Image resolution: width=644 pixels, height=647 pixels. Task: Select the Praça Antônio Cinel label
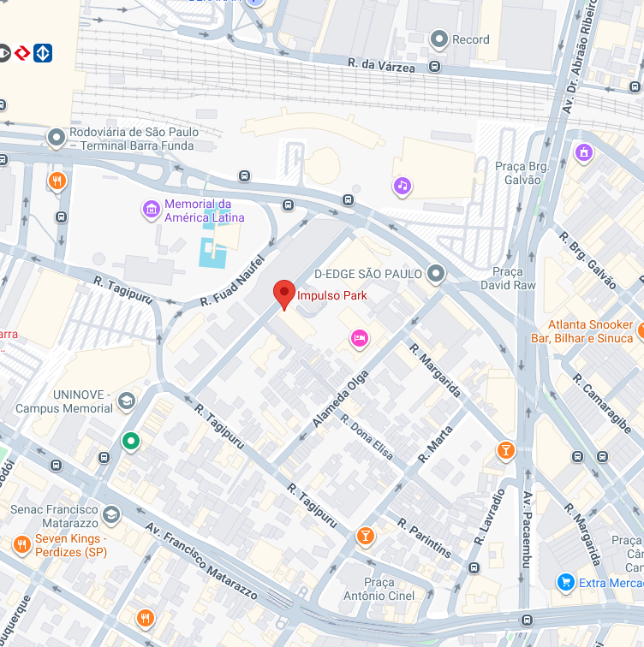pyautogui.click(x=379, y=589)
